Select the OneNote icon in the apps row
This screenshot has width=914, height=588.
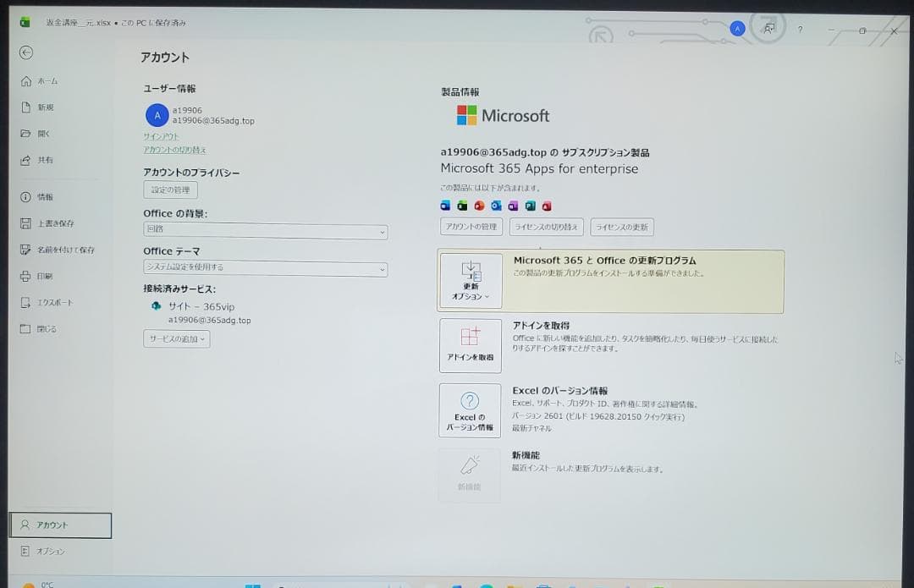click(x=513, y=206)
